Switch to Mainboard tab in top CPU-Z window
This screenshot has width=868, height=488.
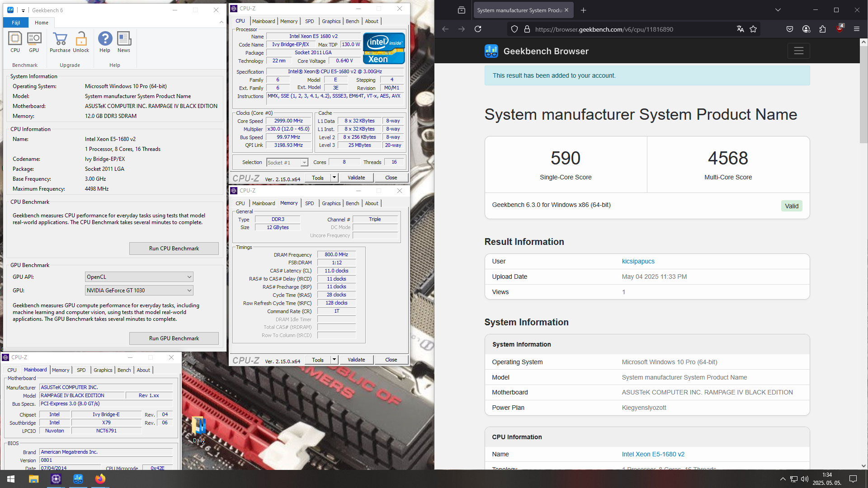264,21
